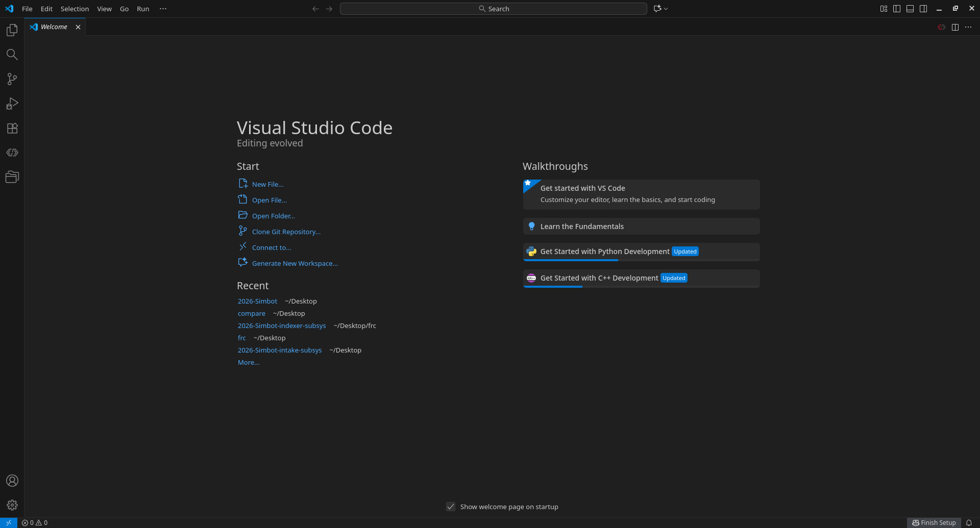The image size is (980, 528).
Task: Click the command center Search box
Action: (x=494, y=9)
